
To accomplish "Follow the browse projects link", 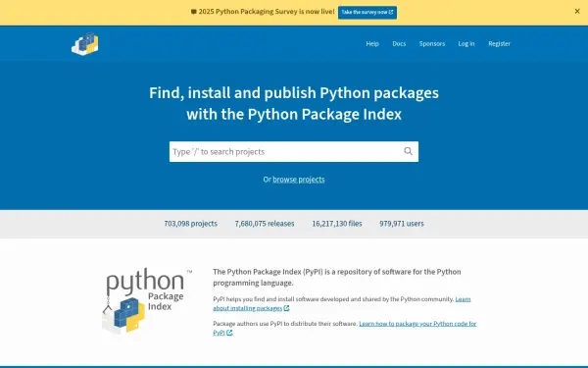I will [299, 180].
